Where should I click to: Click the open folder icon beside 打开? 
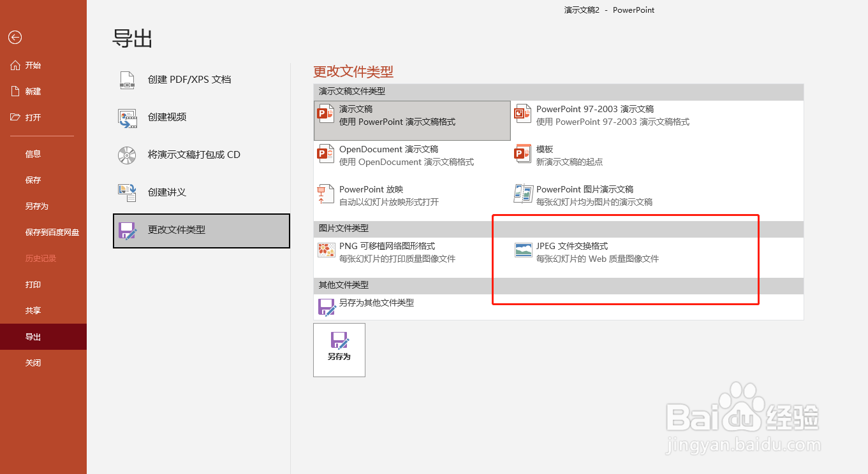point(15,117)
